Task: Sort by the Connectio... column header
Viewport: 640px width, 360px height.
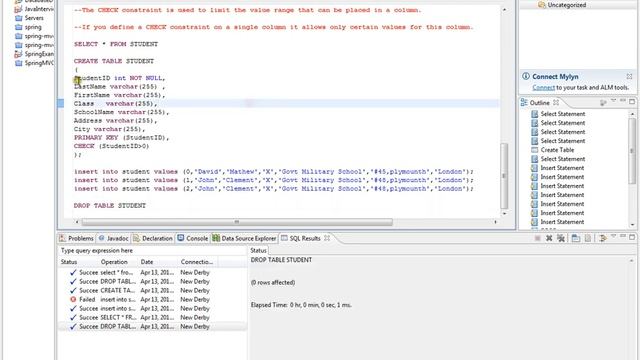Action: (198, 262)
